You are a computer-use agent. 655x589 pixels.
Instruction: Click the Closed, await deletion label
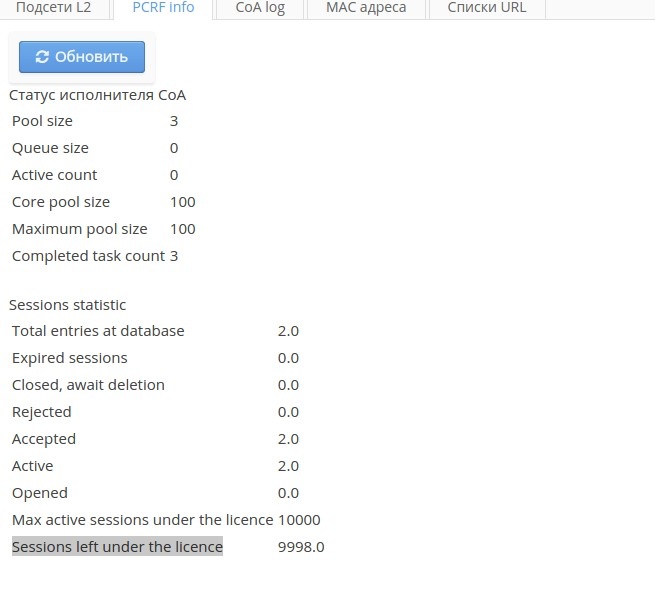pos(88,385)
